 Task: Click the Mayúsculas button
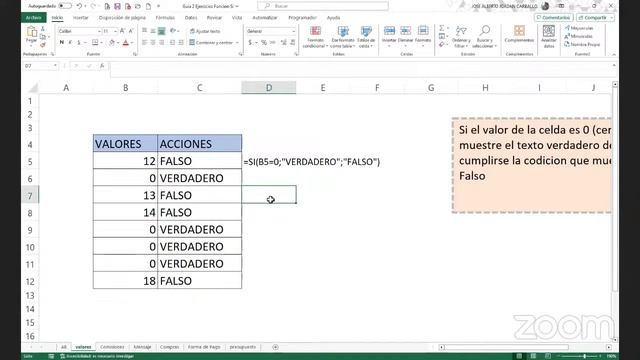[x=579, y=28]
